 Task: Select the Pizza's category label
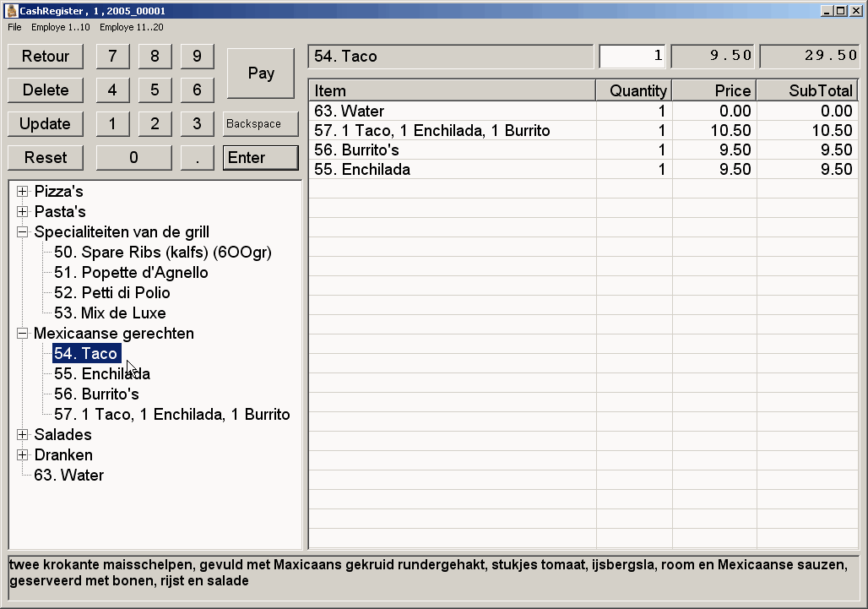58,192
